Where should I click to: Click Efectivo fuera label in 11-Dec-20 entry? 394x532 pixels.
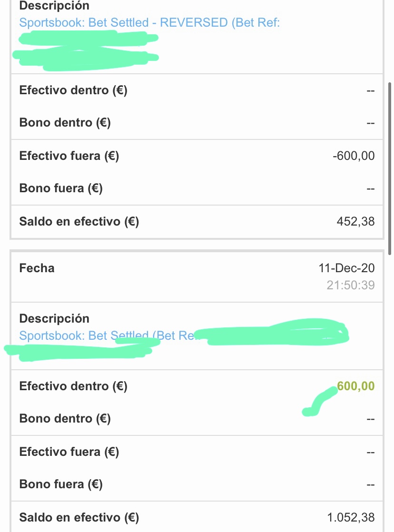(69, 452)
